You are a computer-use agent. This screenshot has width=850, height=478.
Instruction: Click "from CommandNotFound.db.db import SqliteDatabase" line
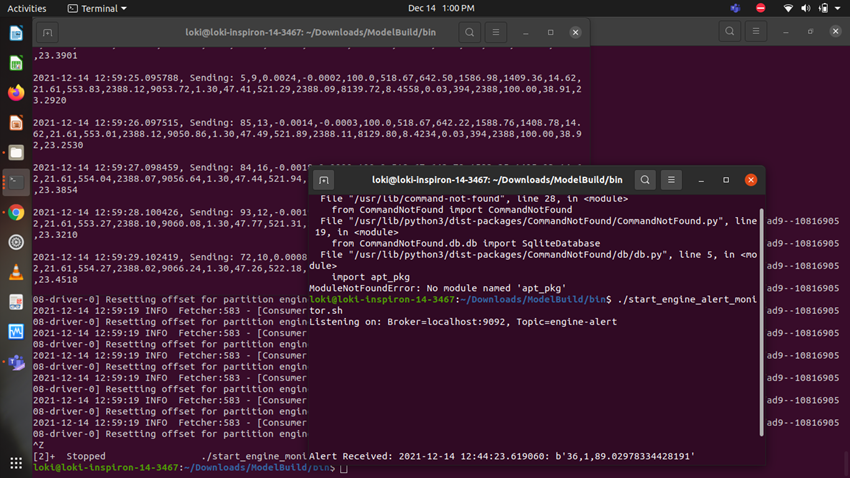(x=466, y=243)
